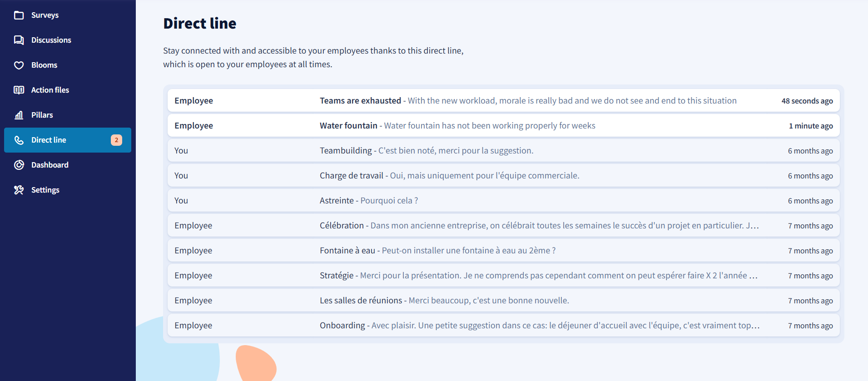Click the Blooms heart icon
Screen dimensions: 868x381
[19, 65]
